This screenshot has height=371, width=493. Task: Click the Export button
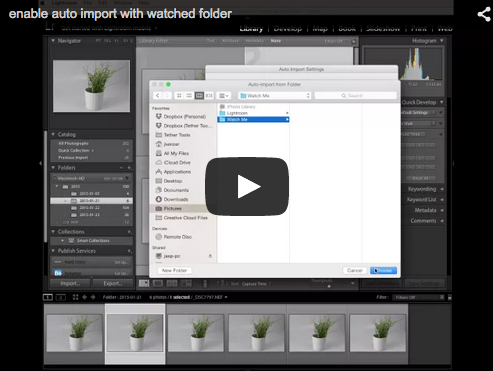pyautogui.click(x=112, y=283)
